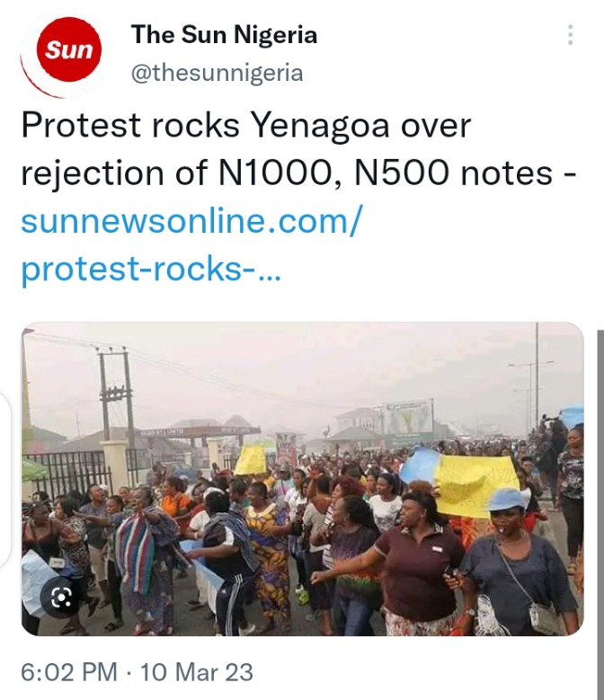Tap the small yellow placard in the crowd

[x=251, y=459]
